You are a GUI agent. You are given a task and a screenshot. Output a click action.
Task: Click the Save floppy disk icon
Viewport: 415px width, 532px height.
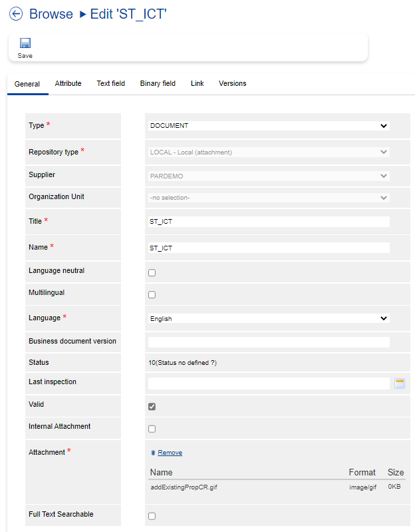[25, 43]
